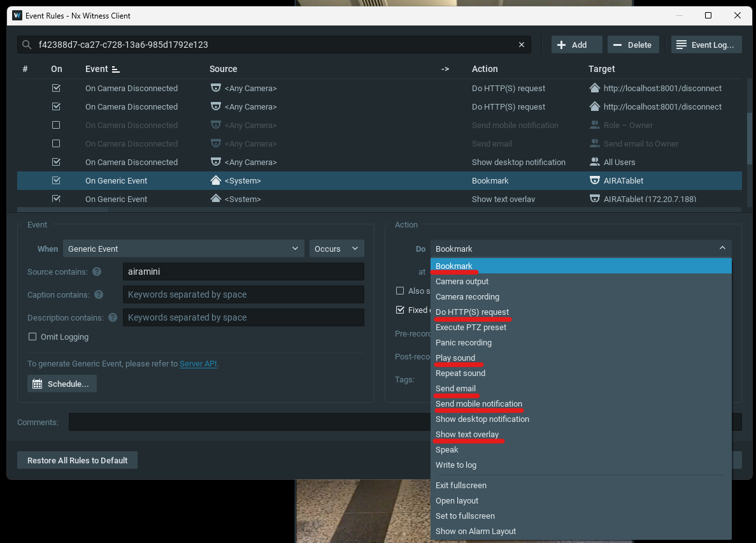This screenshot has height=543, width=756.
Task: Click Description contains help question icon
Action: click(113, 317)
